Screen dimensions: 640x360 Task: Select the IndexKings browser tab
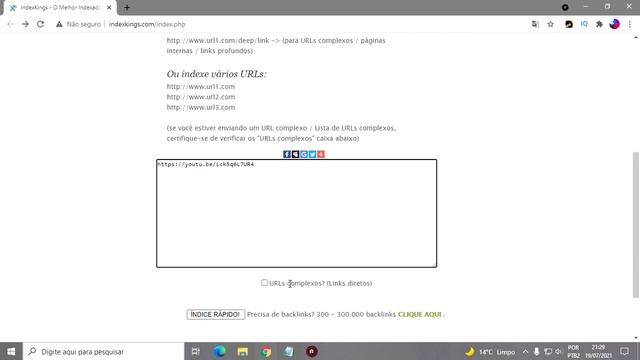coord(59,7)
